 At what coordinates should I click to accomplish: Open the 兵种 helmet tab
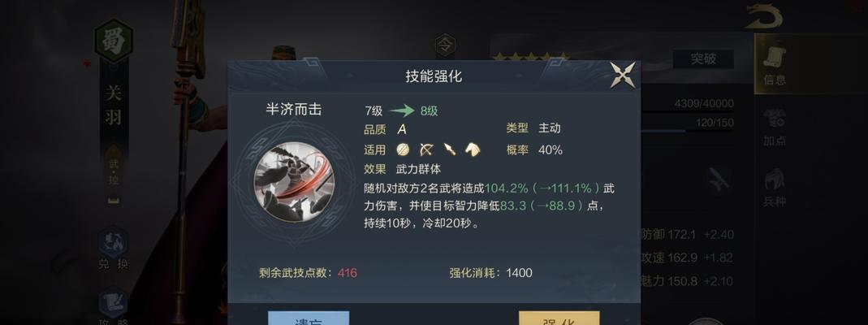pyautogui.click(x=775, y=188)
